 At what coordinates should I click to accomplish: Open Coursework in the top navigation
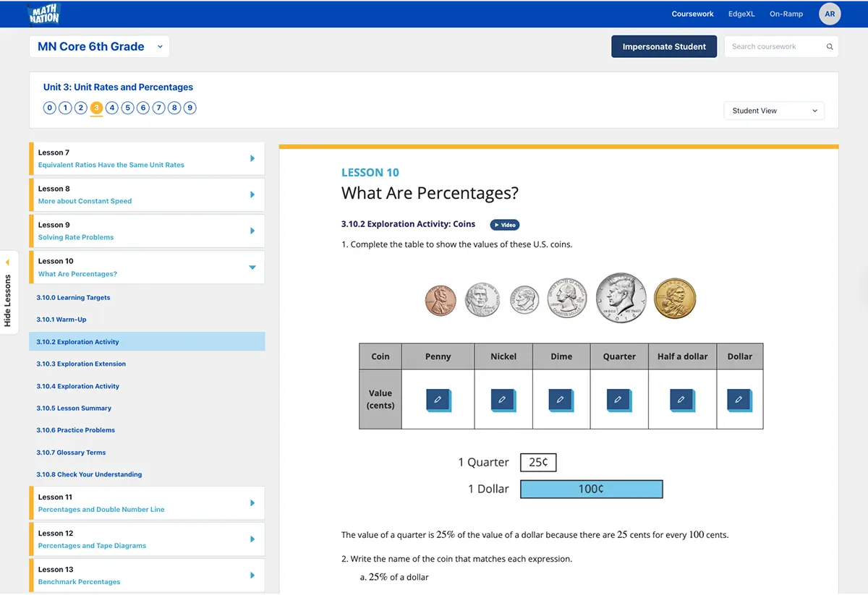(x=692, y=14)
